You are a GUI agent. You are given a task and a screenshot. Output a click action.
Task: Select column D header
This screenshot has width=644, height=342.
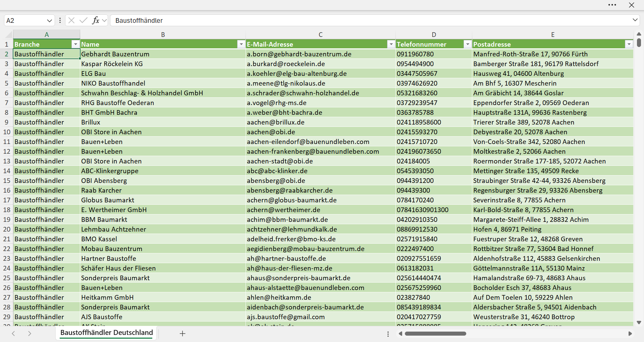pyautogui.click(x=434, y=35)
